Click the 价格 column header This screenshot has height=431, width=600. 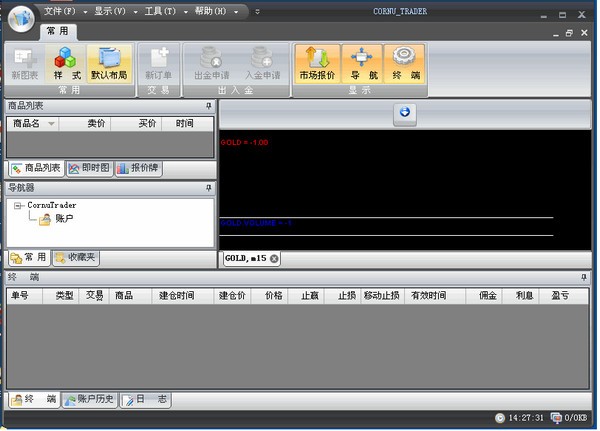[269, 295]
